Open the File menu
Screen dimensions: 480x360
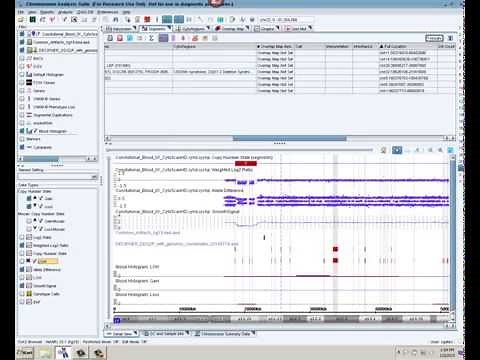(21, 12)
